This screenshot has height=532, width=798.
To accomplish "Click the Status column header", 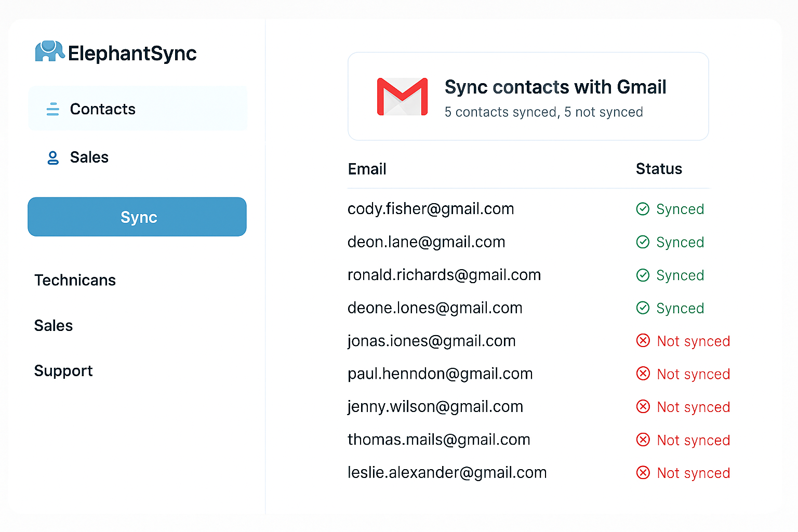I will pos(659,169).
